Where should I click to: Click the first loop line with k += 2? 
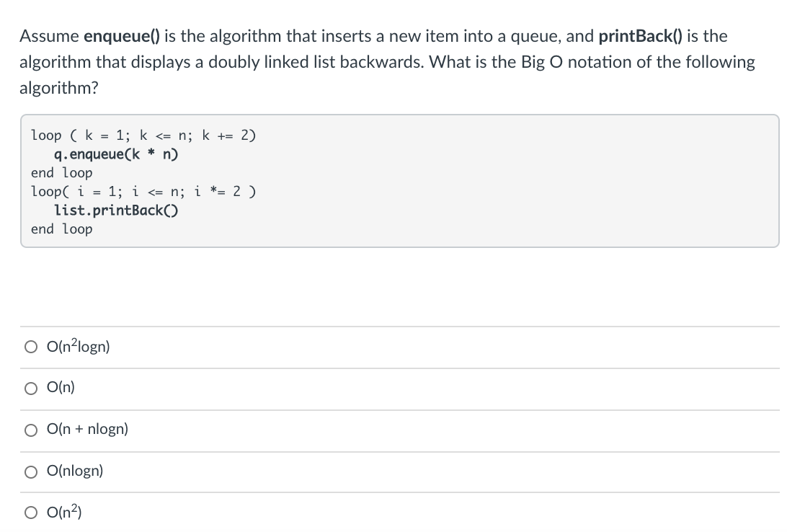[143, 136]
